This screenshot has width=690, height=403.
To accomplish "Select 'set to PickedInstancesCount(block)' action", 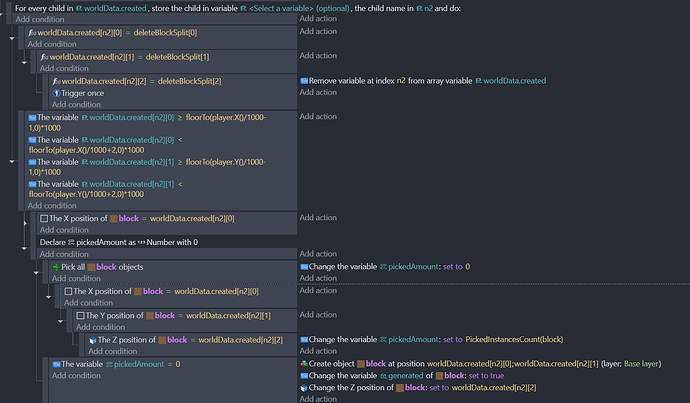I will click(432, 340).
